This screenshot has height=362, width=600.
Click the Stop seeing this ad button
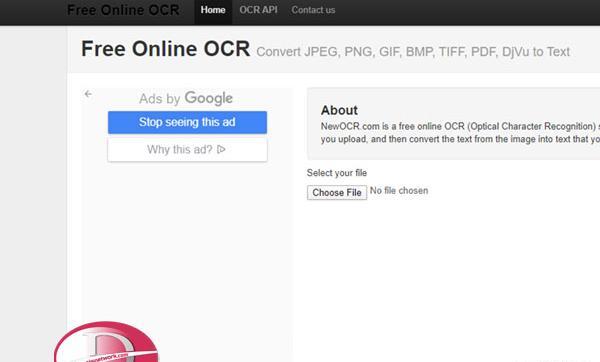point(187,122)
